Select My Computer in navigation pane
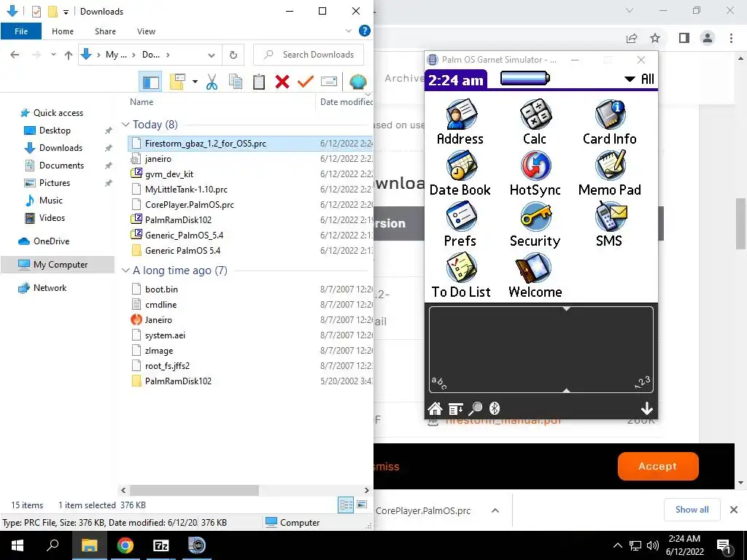 pos(58,265)
